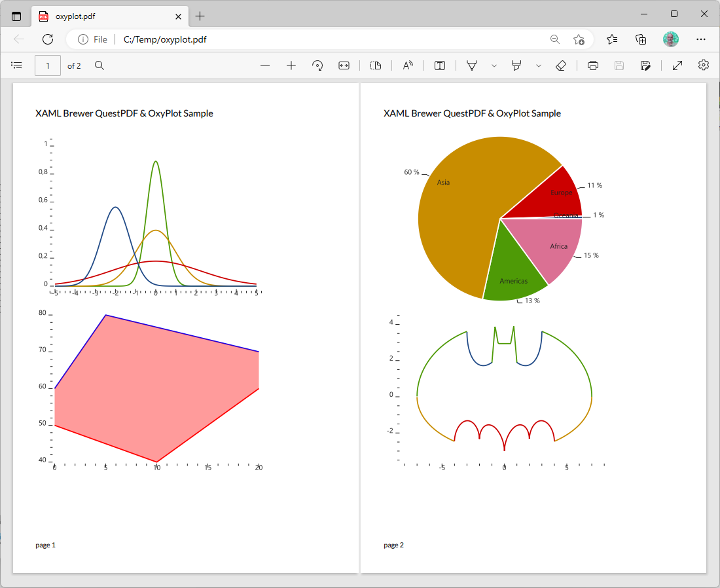This screenshot has height=588, width=720.
Task: Open the browser Settings and more menu
Action: 701,39
